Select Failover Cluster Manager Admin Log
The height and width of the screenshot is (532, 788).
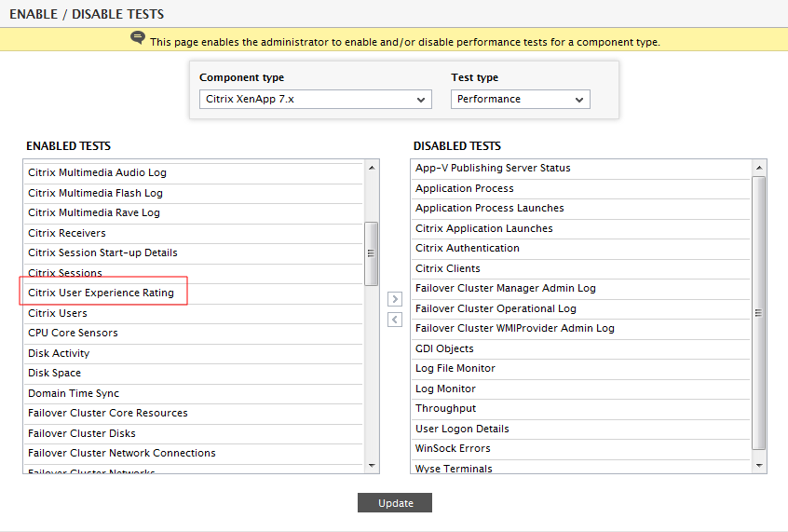[x=581, y=288]
